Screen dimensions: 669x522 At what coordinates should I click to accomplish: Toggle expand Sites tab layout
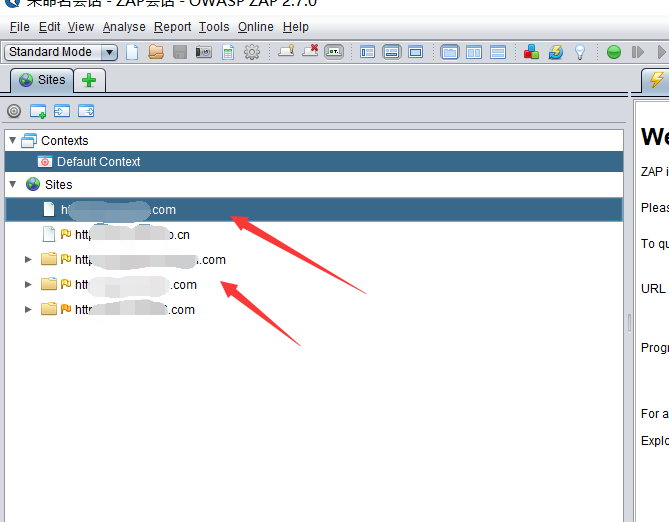(367, 52)
